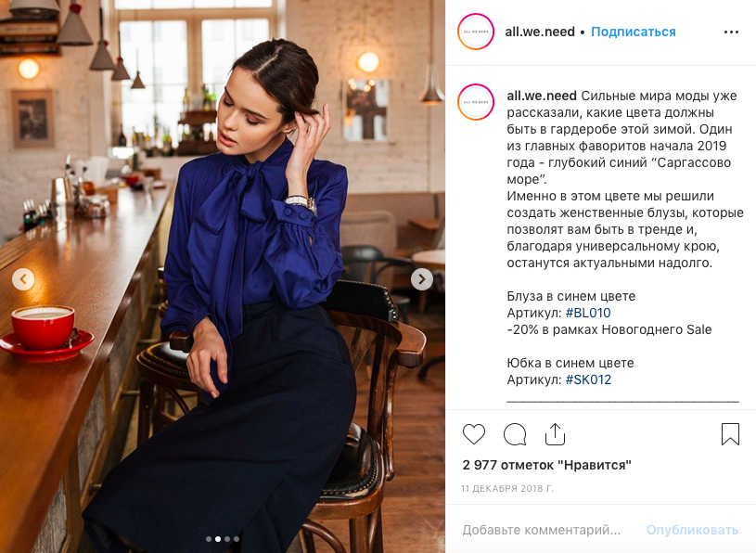Go to the next photo in carousel
The image size is (756, 553).
tap(422, 279)
